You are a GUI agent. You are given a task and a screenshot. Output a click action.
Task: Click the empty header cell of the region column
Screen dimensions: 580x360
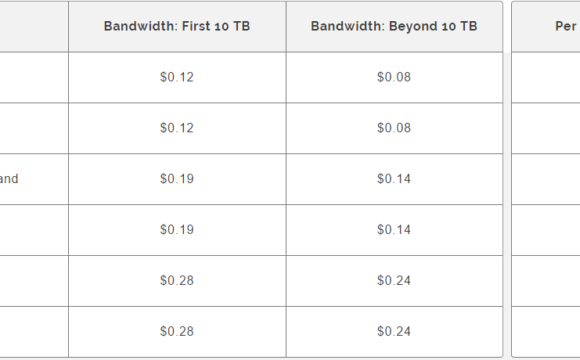pos(34,26)
